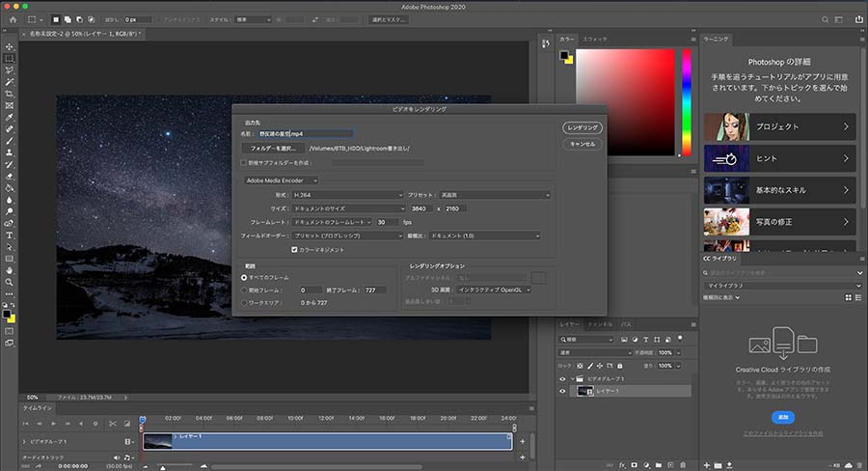Uncheck the カラーマネジメント checkbox
868x471 pixels.
coord(295,249)
